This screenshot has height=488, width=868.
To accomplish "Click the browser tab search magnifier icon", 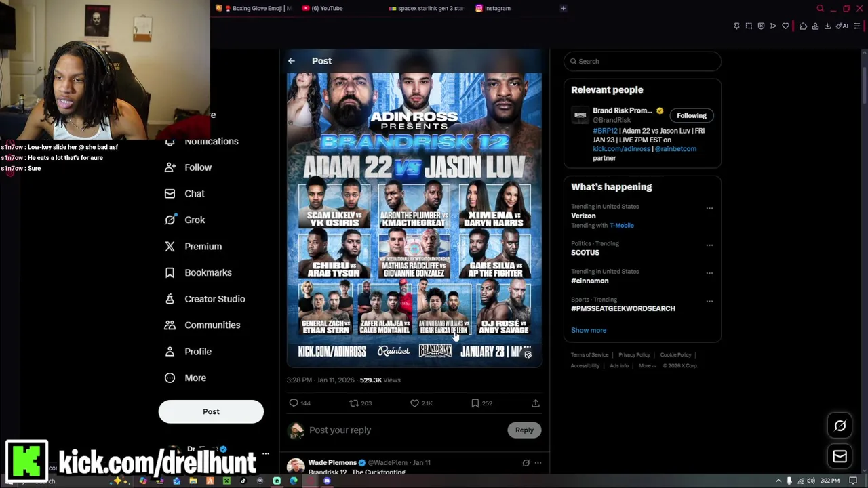I will pyautogui.click(x=820, y=9).
